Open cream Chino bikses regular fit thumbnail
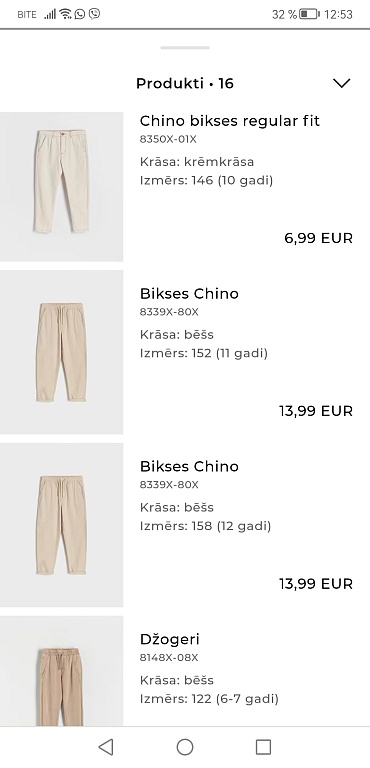The image size is (370, 768). click(61, 187)
